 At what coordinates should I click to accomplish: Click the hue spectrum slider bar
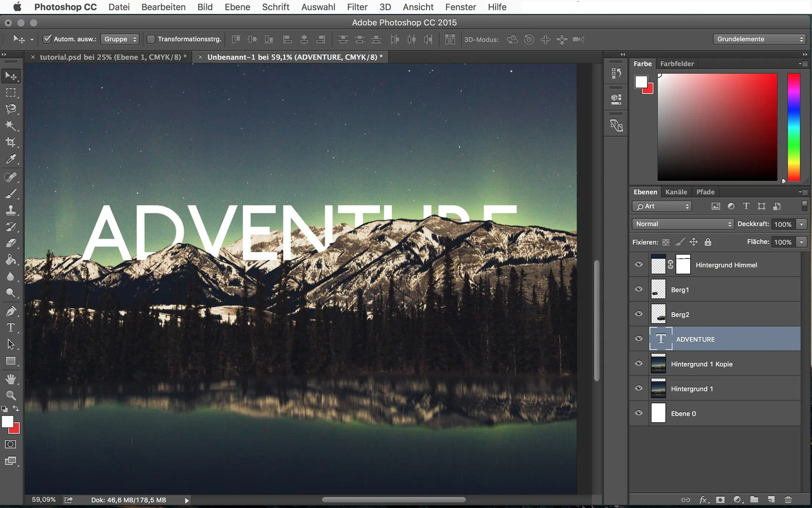tap(794, 127)
